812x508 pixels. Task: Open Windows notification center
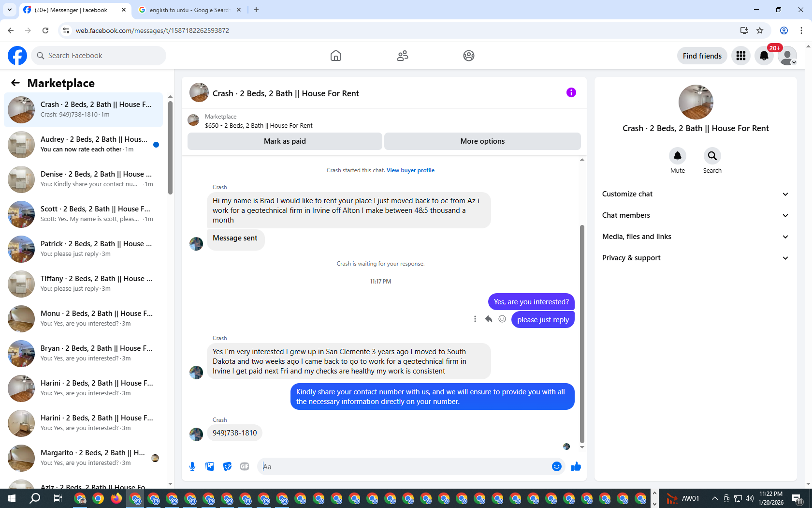[x=797, y=498]
